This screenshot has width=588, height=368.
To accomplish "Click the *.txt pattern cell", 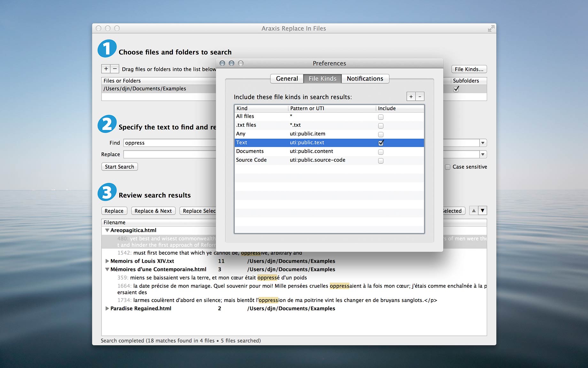I will point(295,125).
